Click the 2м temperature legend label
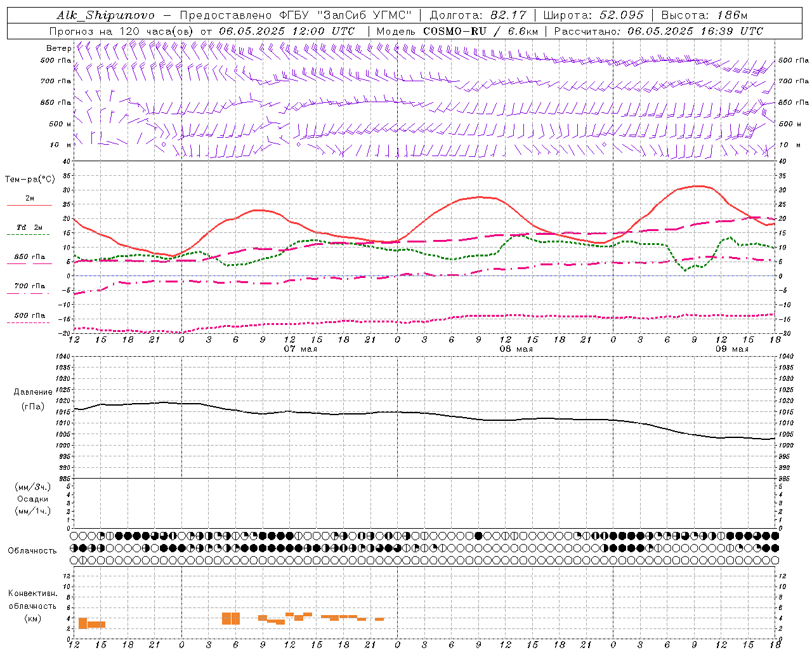The width and height of the screenshot is (812, 650). coord(30,198)
